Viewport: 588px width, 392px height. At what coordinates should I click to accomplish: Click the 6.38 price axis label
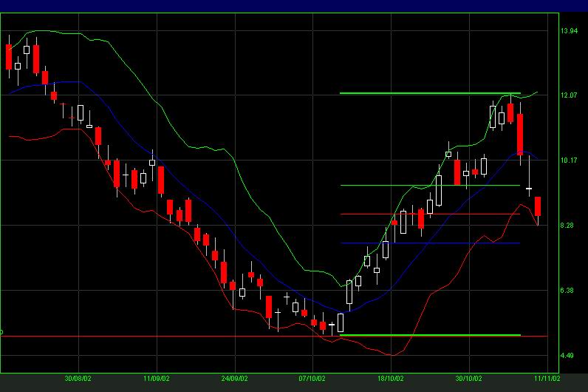tap(567, 290)
